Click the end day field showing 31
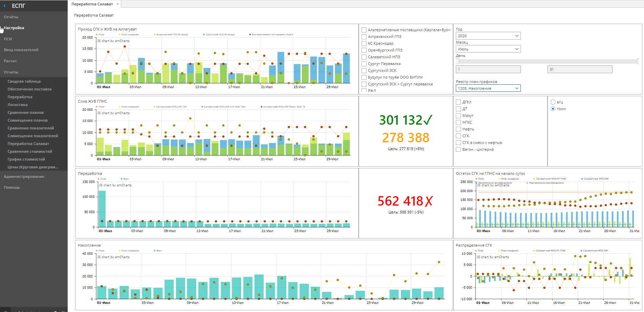The image size is (644, 312). [x=580, y=69]
